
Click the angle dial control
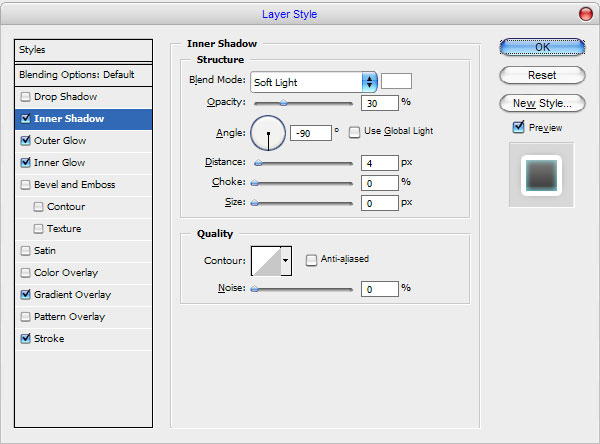click(268, 133)
